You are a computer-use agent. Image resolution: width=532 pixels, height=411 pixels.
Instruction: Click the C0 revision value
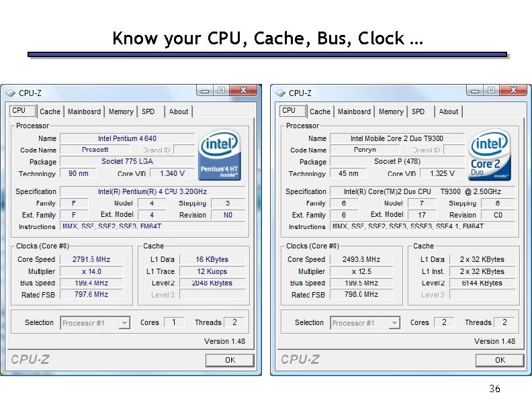[x=498, y=215]
